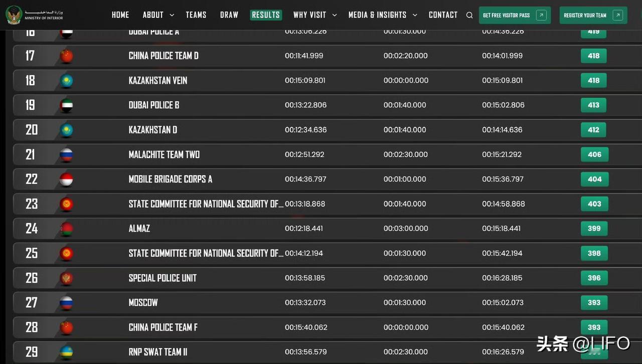
Task: Click Rwanda flag beside RNP SWAT Team II
Action: [66, 352]
